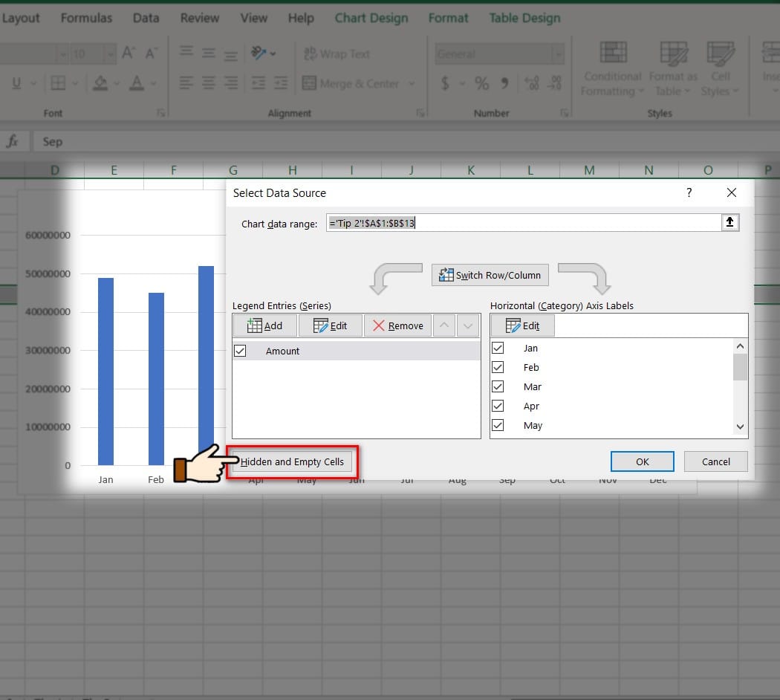This screenshot has height=700, width=780.
Task: Click the Switch Row/Column button
Action: (490, 275)
